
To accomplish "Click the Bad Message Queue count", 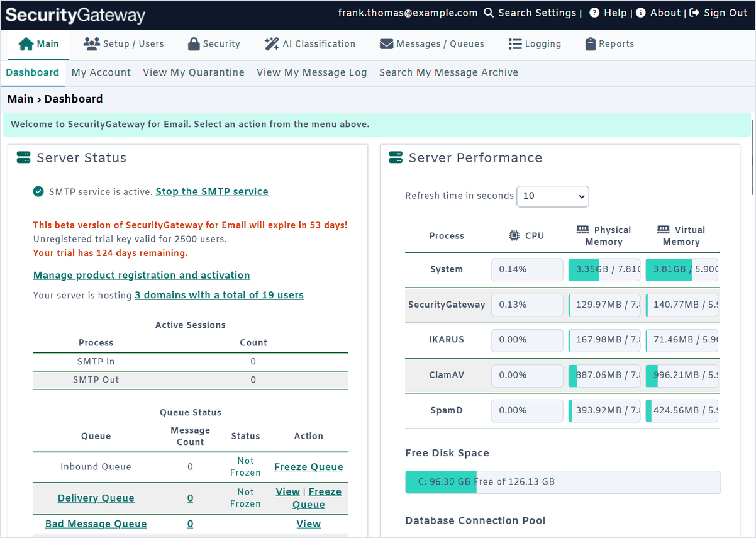I will pyautogui.click(x=190, y=524).
